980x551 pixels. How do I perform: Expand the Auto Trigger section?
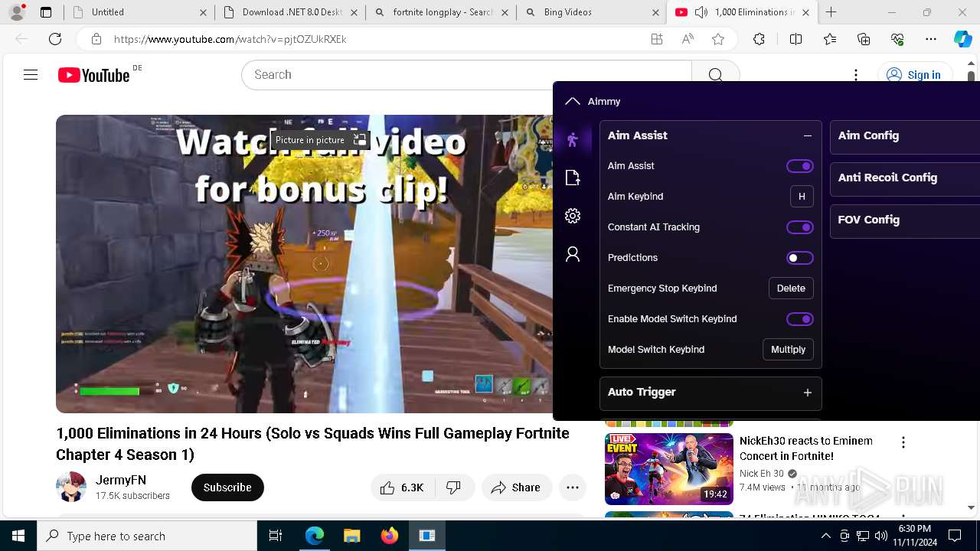coord(807,393)
